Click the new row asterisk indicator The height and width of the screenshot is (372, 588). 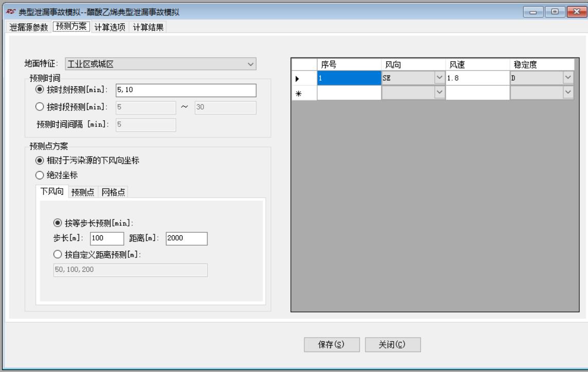[304, 93]
